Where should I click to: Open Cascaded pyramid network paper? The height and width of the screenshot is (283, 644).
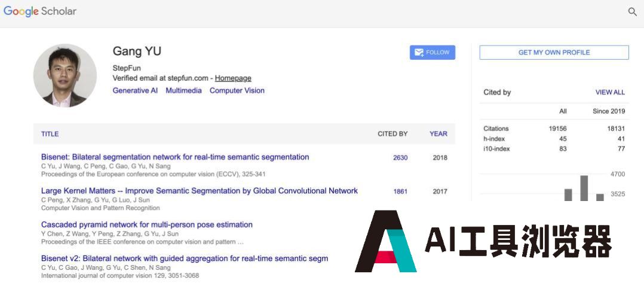point(146,224)
